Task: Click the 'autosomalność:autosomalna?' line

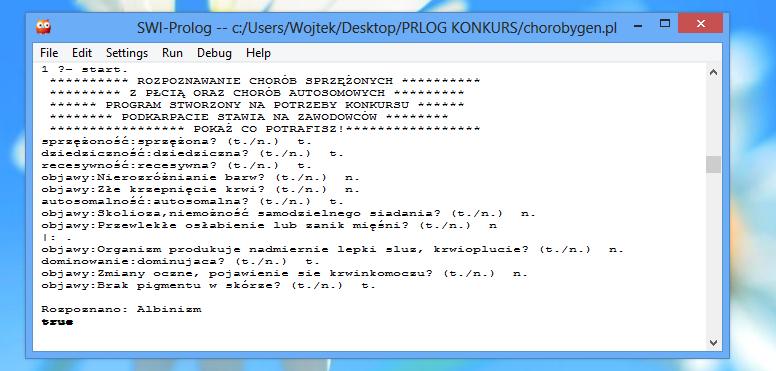Action: (x=192, y=201)
